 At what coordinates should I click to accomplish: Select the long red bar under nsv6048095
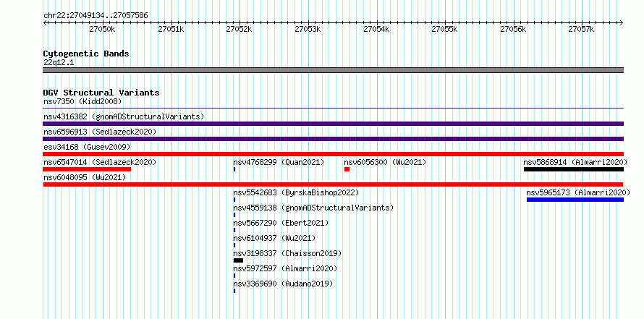(x=333, y=184)
